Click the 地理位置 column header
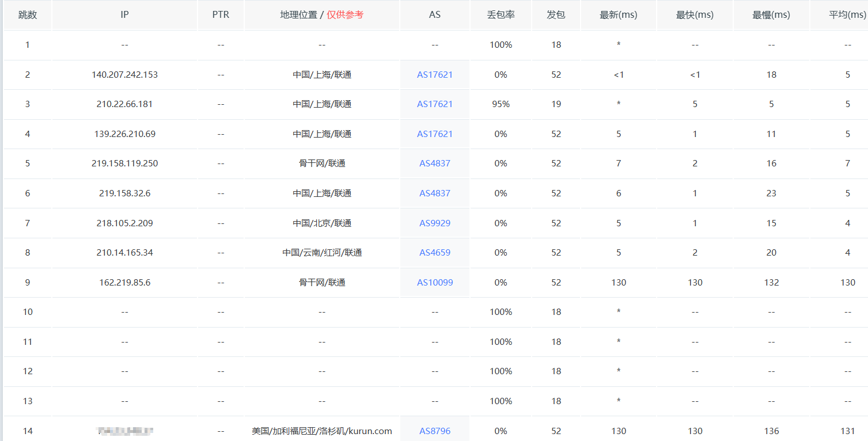868x441 pixels. 322,15
